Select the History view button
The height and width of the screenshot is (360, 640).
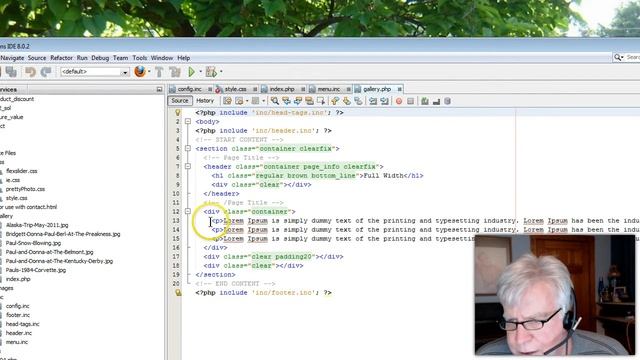pos(205,101)
